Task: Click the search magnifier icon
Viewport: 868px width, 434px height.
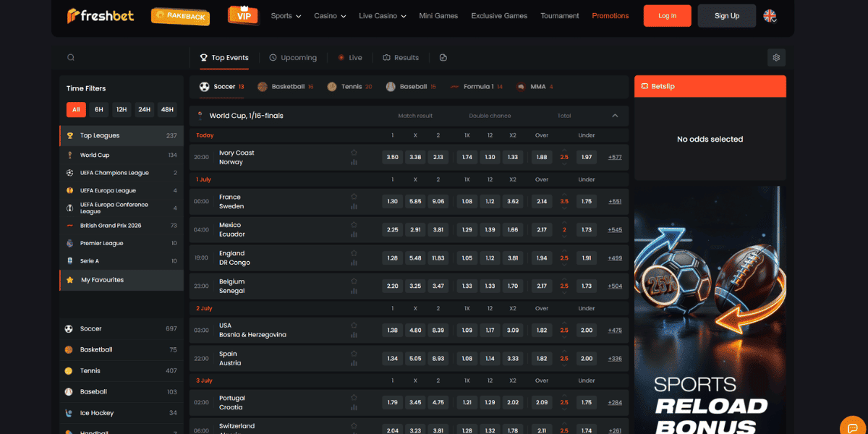Action: click(x=71, y=58)
